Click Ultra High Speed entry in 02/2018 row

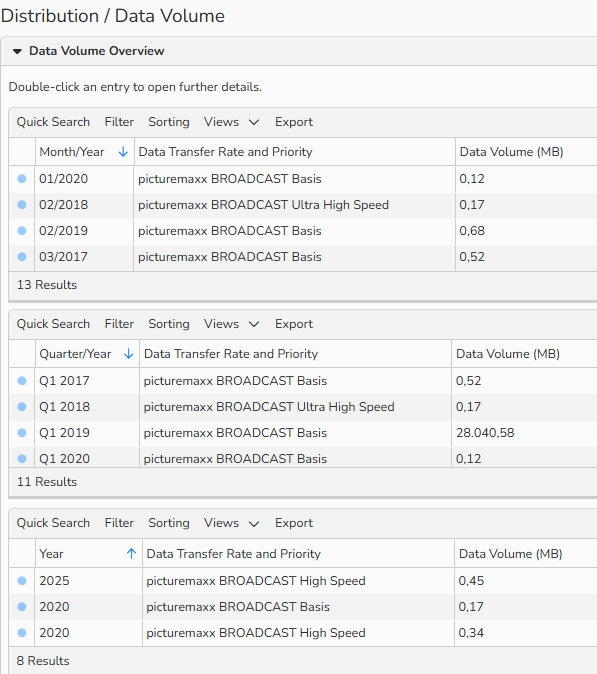(263, 205)
